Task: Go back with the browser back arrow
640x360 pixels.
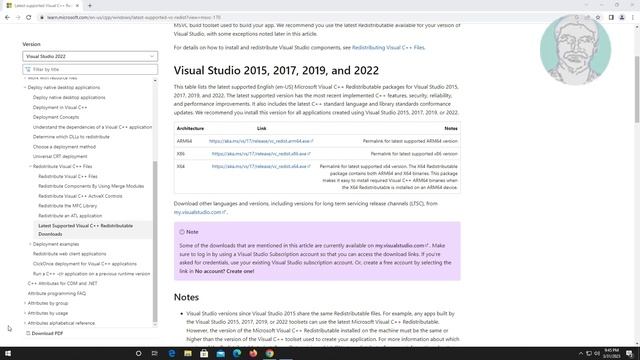Action: tap(7, 18)
